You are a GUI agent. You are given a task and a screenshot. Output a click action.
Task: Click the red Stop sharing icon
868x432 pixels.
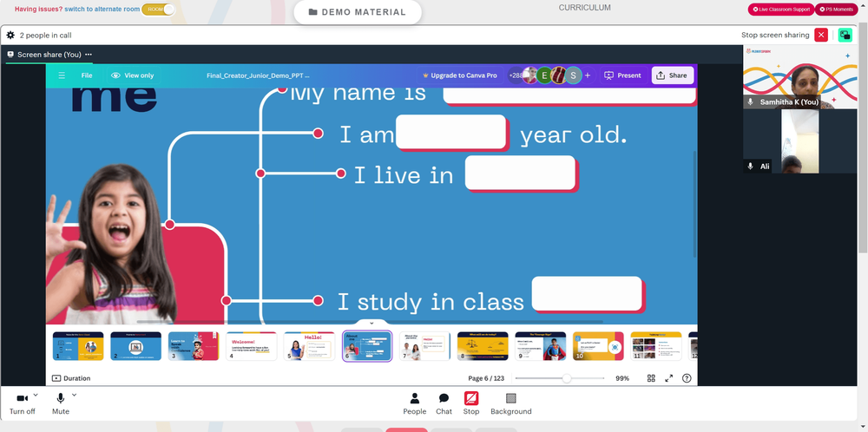point(471,398)
